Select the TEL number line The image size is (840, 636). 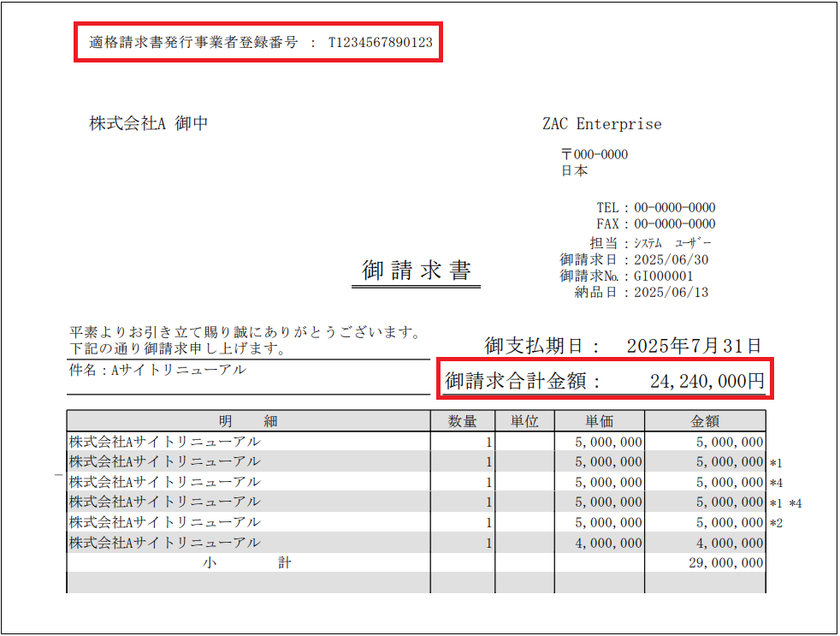655,208
